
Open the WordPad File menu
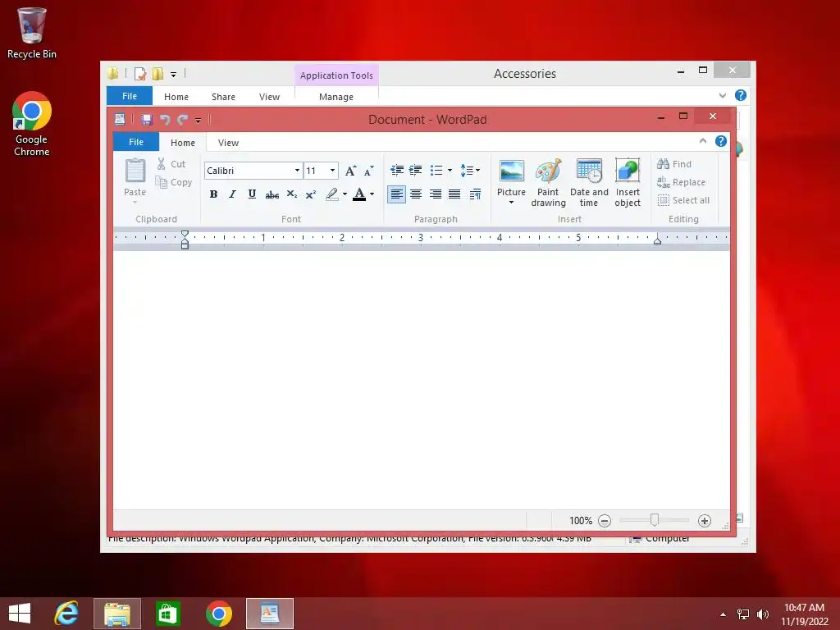click(x=136, y=142)
